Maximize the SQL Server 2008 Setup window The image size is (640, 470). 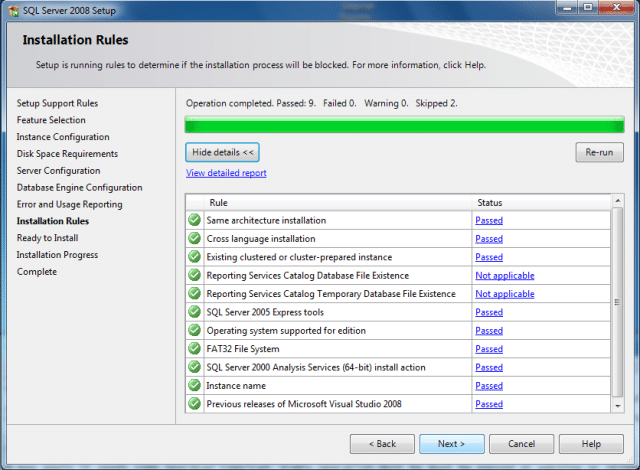click(588, 7)
